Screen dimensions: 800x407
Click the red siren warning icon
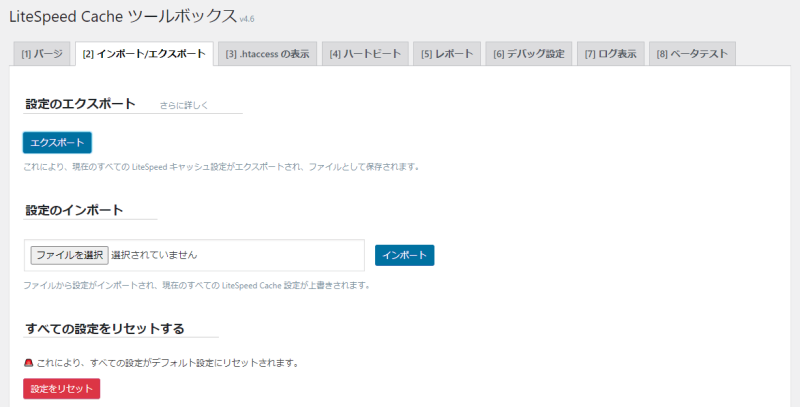coord(29,363)
